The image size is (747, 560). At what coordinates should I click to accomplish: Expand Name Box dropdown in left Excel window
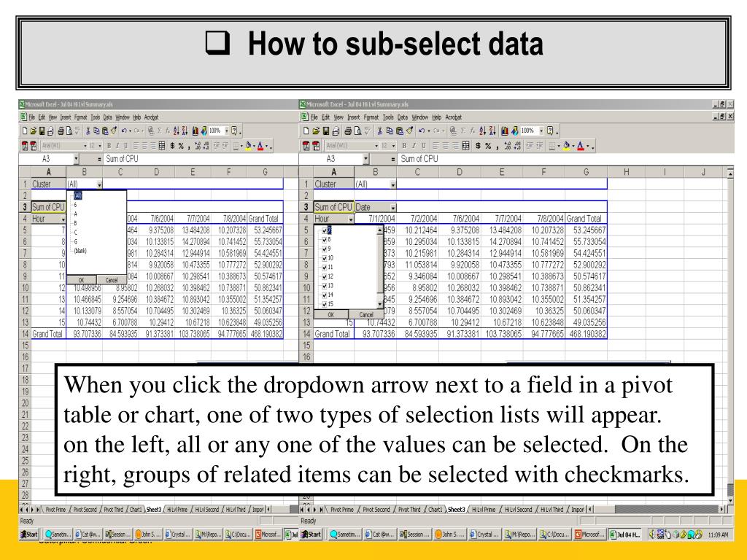pyautogui.click(x=76, y=159)
